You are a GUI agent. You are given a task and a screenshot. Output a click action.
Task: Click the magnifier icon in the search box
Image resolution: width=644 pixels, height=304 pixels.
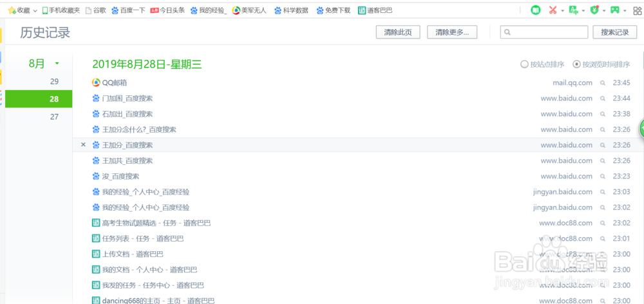[507, 32]
